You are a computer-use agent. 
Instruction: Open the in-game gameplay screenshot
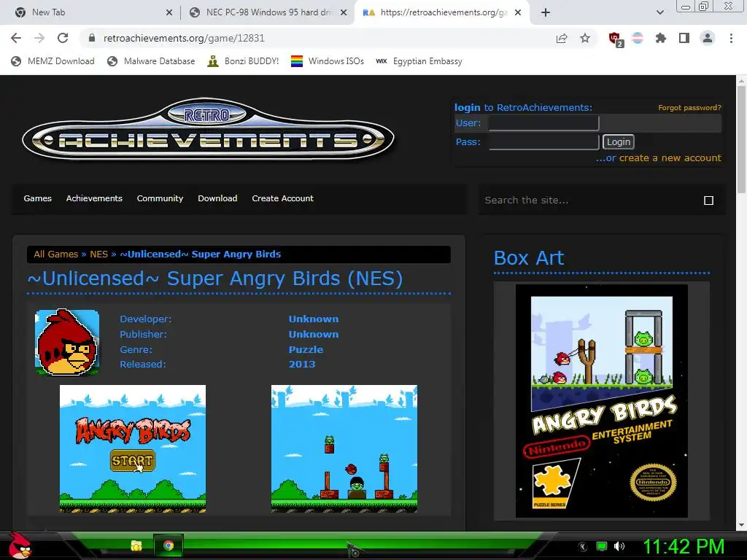pyautogui.click(x=344, y=448)
